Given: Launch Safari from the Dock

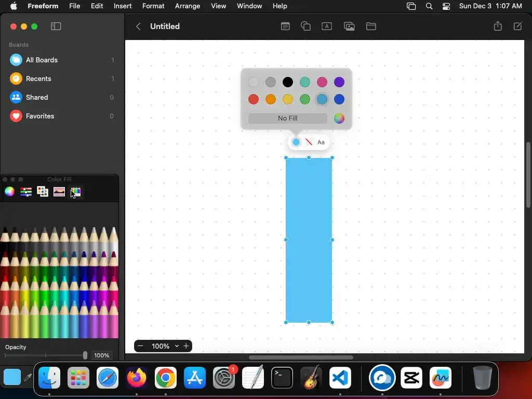Looking at the screenshot, I should [108, 378].
